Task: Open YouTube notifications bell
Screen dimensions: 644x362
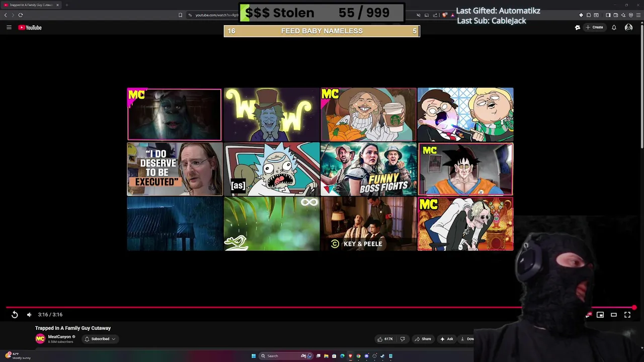Action: click(x=614, y=28)
